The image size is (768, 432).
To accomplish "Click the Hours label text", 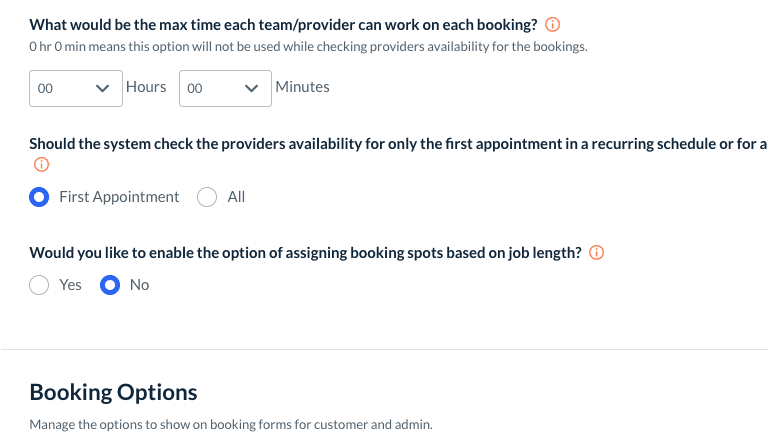I will [x=146, y=87].
